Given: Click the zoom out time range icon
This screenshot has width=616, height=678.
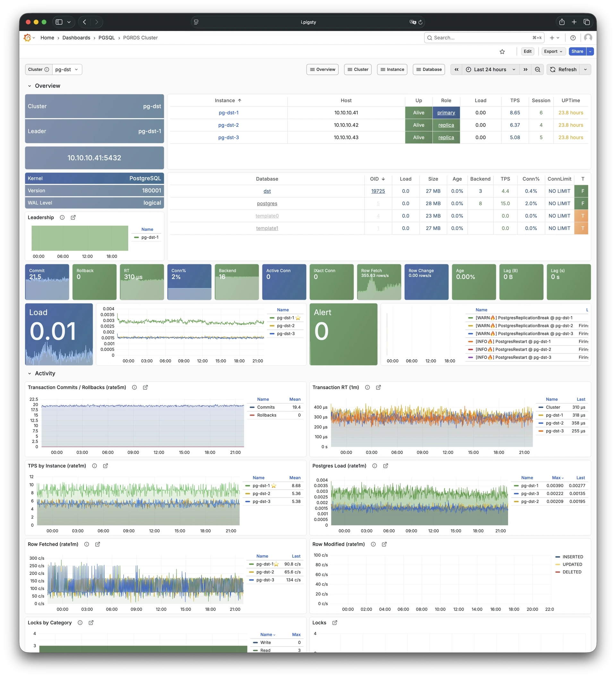Looking at the screenshot, I should 537,70.
